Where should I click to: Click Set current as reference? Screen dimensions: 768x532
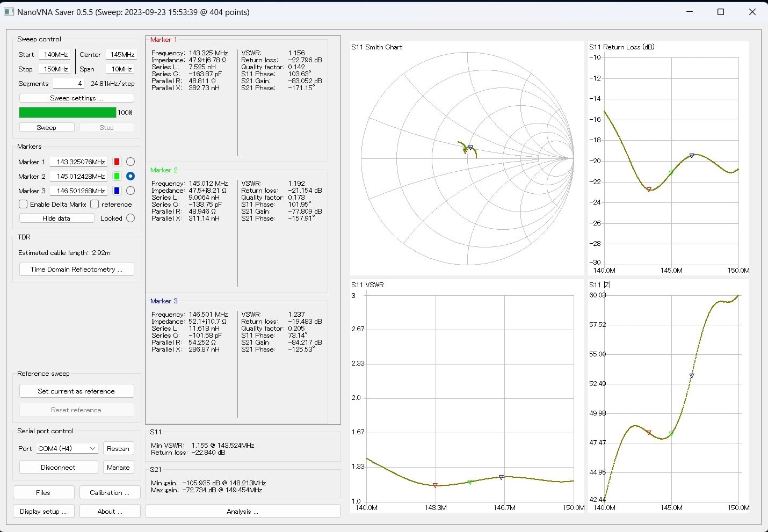tap(77, 391)
